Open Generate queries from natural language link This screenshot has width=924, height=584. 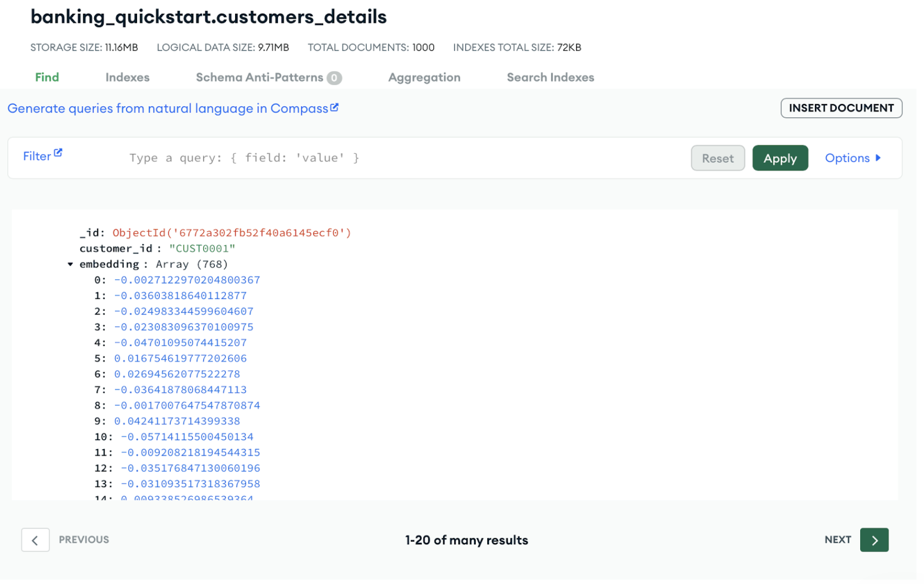click(x=168, y=108)
